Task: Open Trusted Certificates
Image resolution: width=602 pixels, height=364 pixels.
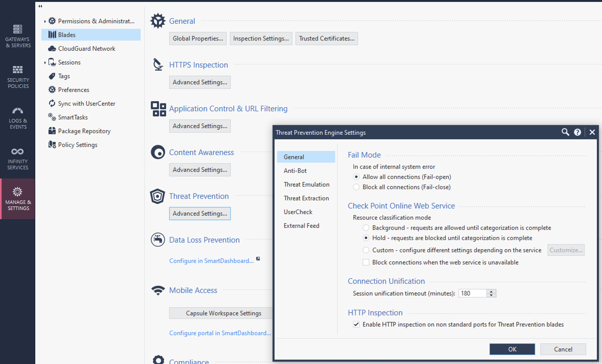Action: (327, 38)
